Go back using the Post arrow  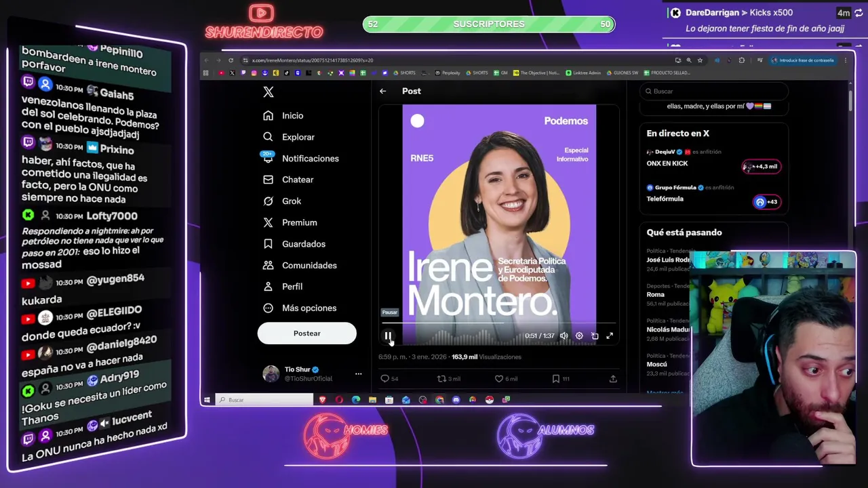click(x=383, y=91)
